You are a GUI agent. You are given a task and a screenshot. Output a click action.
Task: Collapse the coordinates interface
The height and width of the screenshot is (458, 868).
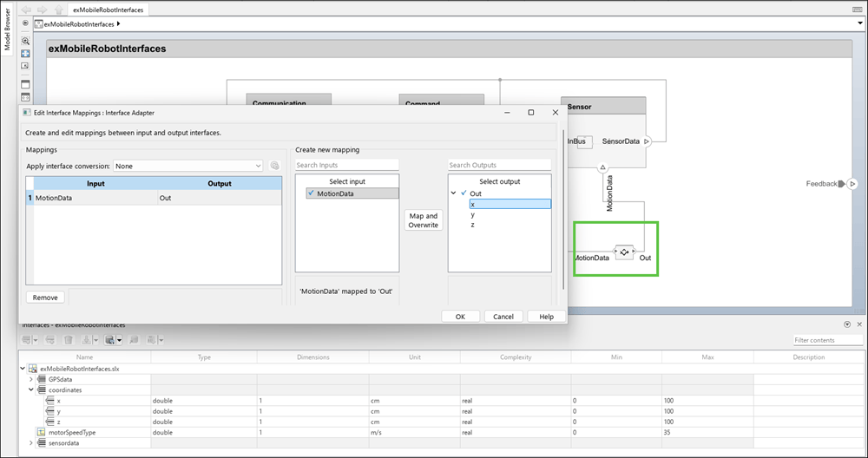pyautogui.click(x=31, y=390)
